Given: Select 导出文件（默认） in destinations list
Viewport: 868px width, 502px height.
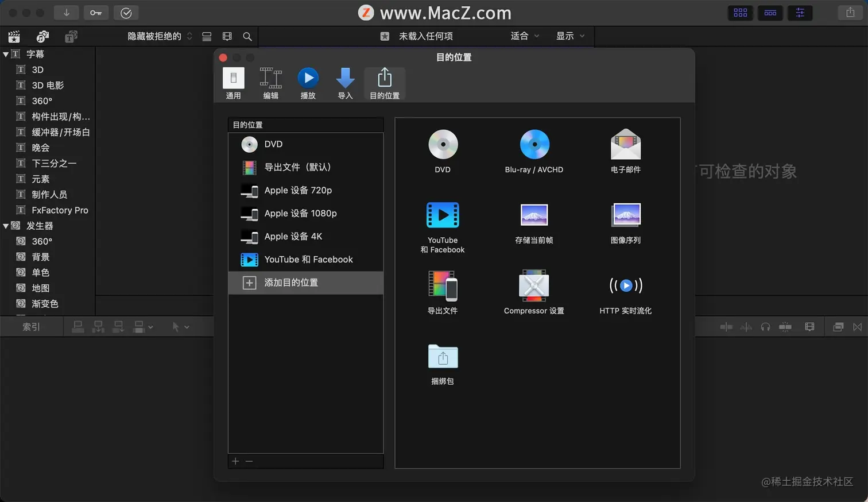Looking at the screenshot, I should click(x=305, y=167).
